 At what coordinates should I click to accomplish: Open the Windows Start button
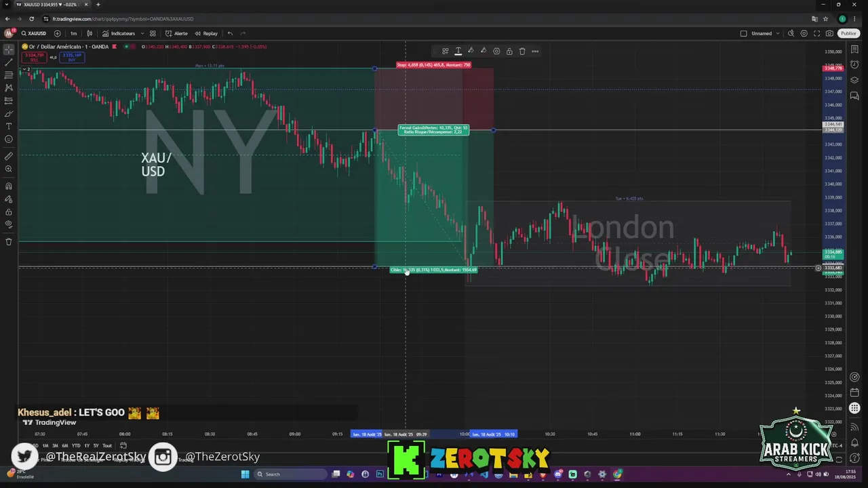245,474
